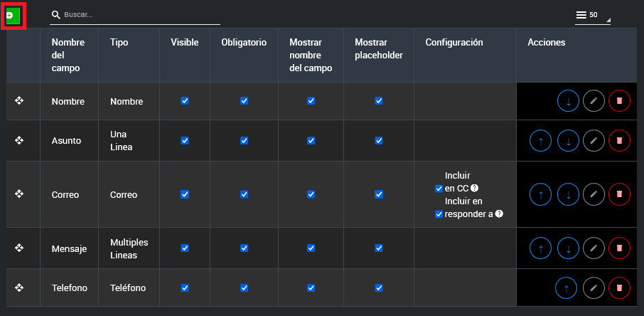Image resolution: width=644 pixels, height=316 pixels.
Task: Uncheck Visible for the Nombre field
Action: [x=185, y=101]
